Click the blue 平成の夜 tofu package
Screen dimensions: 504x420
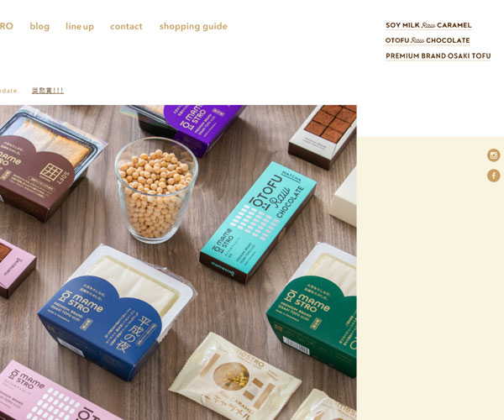pyautogui.click(x=118, y=312)
